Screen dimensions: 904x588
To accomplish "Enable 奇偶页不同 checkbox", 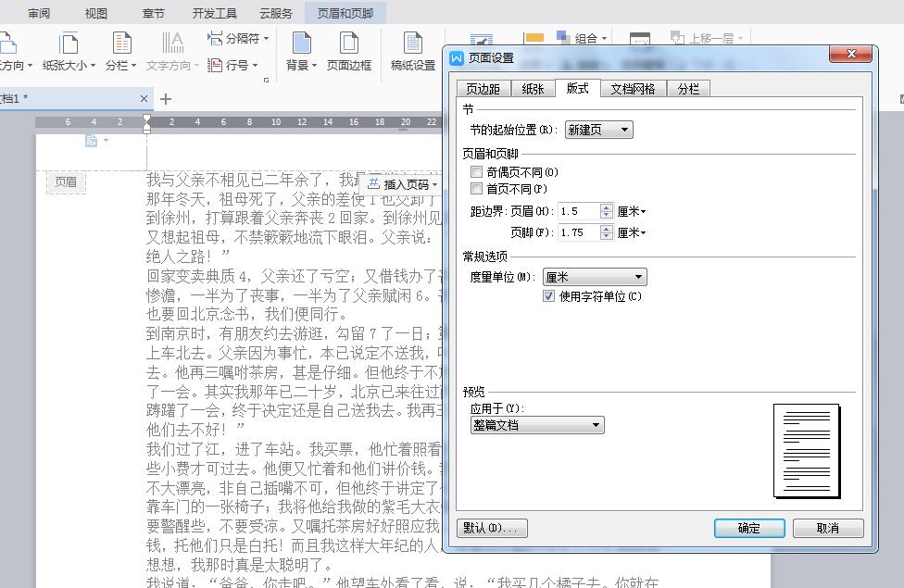I will coord(477,171).
